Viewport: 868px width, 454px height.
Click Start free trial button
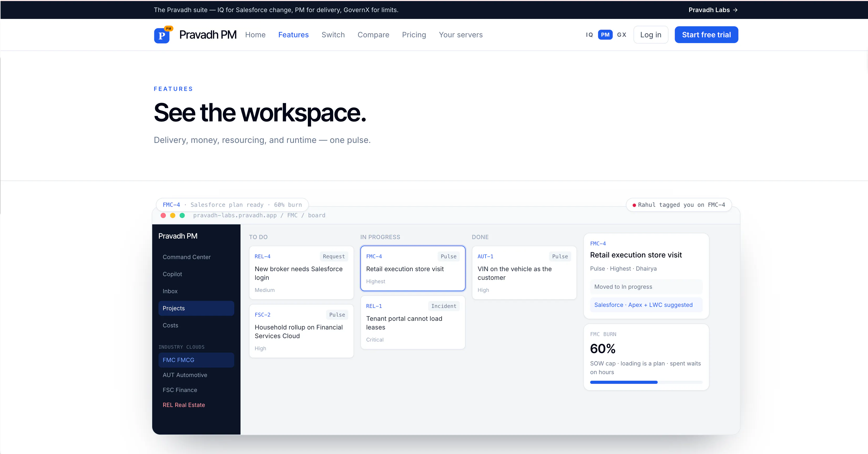(706, 35)
